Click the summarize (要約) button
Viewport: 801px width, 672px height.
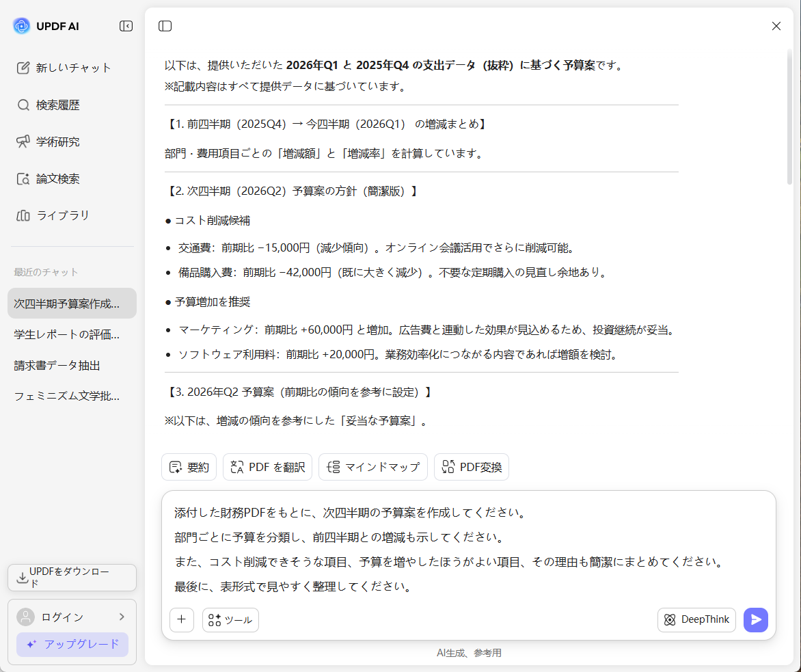pyautogui.click(x=189, y=466)
